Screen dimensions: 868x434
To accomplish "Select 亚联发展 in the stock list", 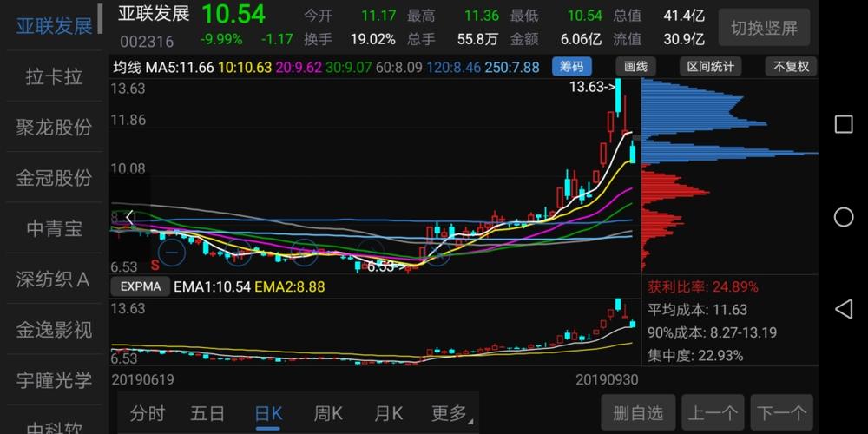I will (x=54, y=25).
